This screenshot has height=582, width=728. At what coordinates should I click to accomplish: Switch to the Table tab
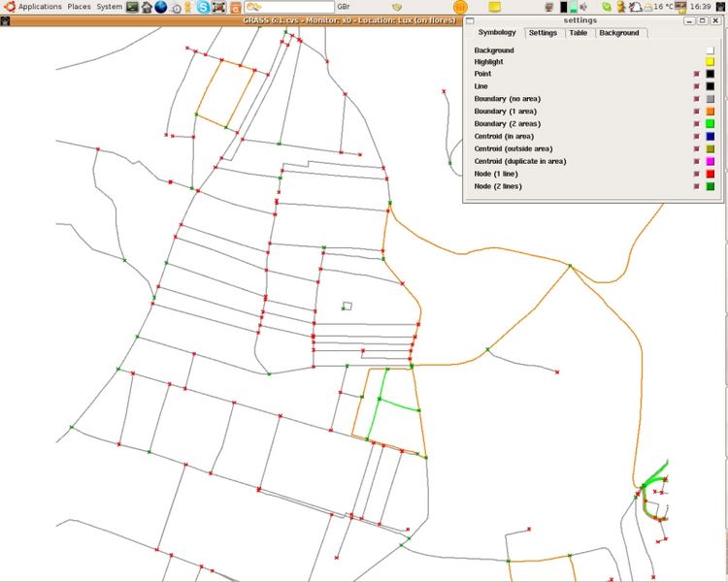click(578, 33)
